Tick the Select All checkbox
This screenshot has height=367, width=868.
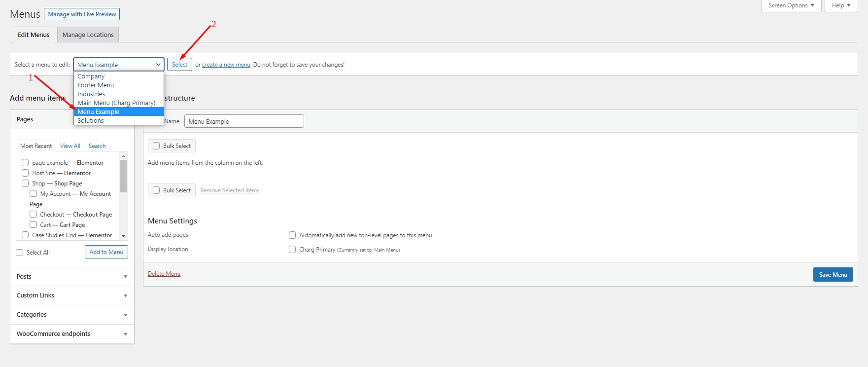20,253
